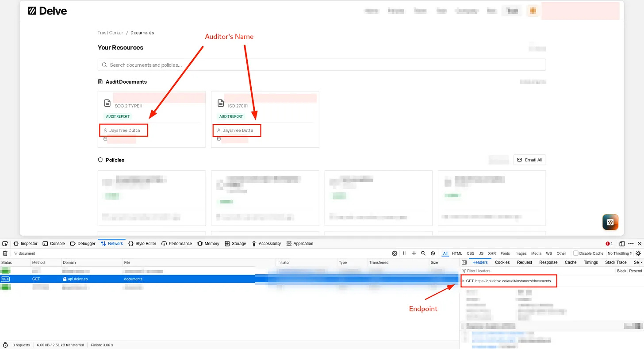Activate the element picker tool
This screenshot has height=349, width=644.
click(x=5, y=244)
